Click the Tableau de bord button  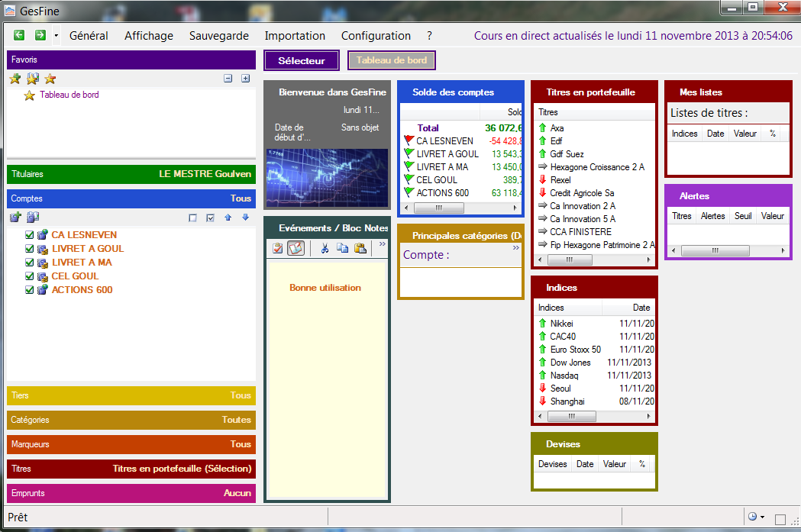pos(392,60)
